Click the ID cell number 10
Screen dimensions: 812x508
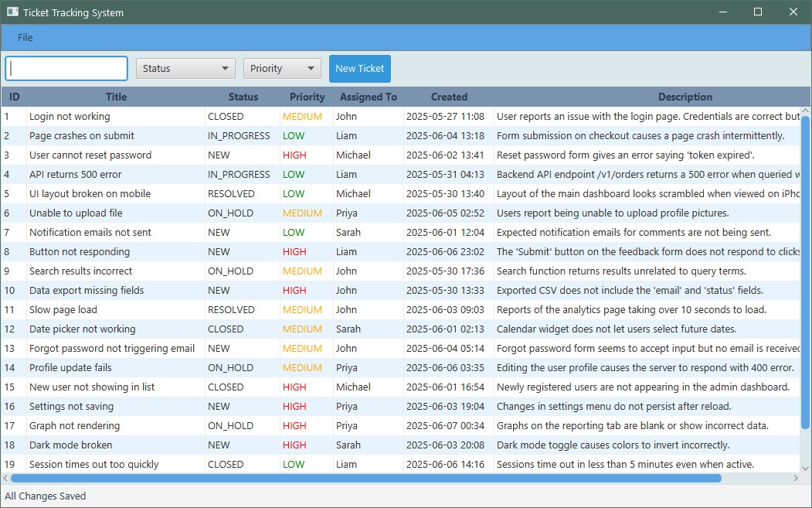click(x=9, y=290)
